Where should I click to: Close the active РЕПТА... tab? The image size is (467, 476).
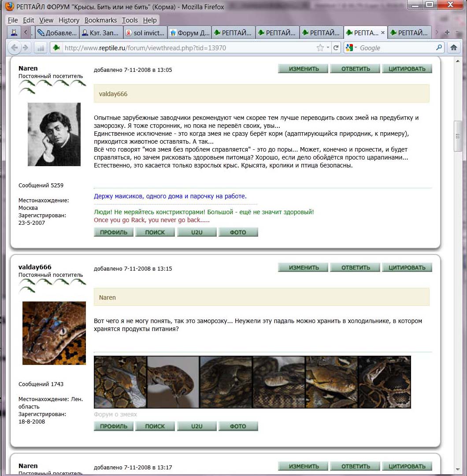coord(383,33)
